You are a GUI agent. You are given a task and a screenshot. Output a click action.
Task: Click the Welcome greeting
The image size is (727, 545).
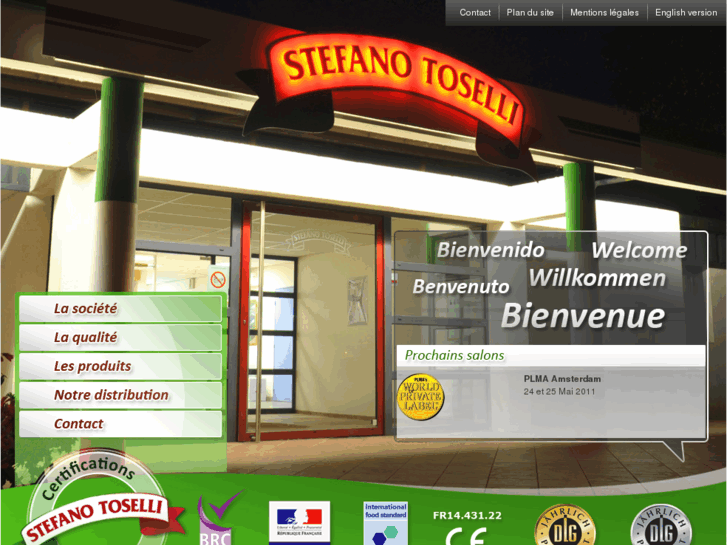(x=639, y=250)
